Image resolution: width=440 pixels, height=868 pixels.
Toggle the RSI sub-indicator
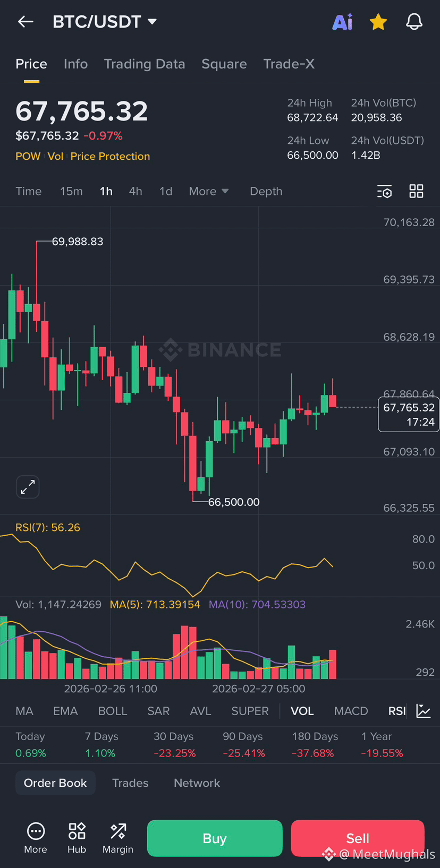click(x=397, y=711)
